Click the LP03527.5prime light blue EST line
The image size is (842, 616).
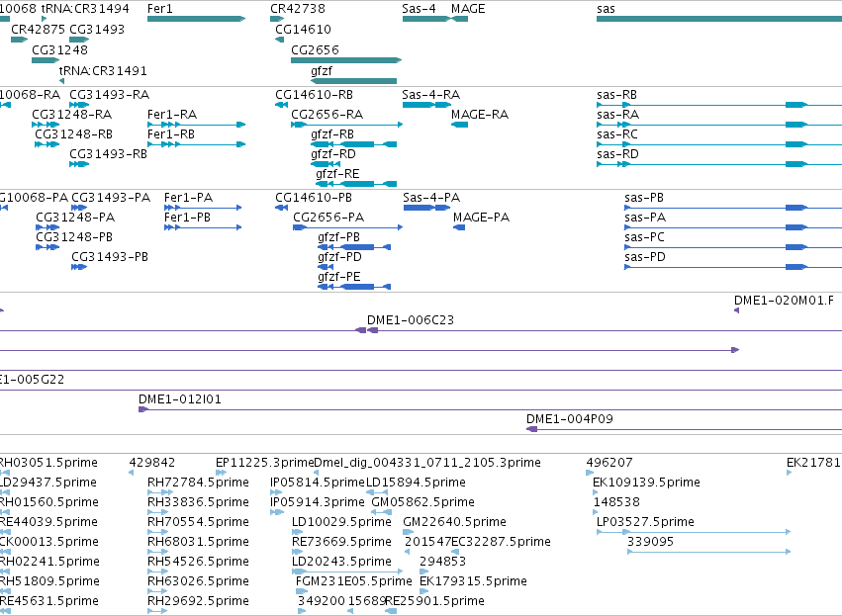(x=694, y=532)
